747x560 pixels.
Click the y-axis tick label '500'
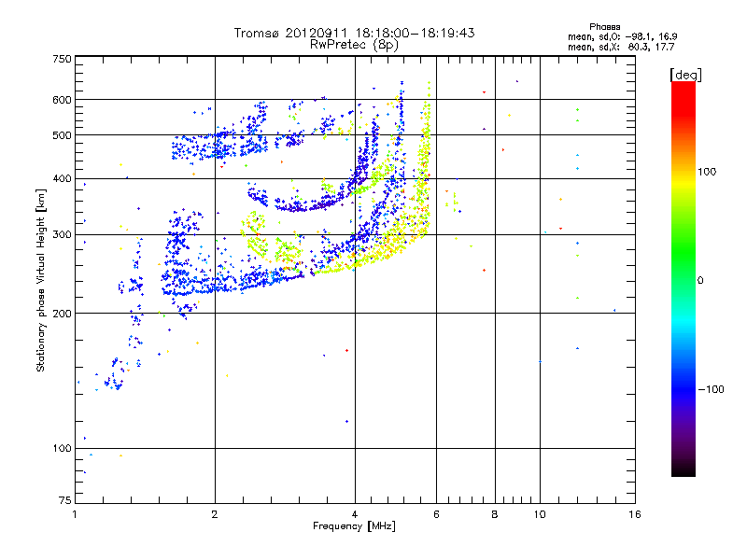pyautogui.click(x=62, y=135)
